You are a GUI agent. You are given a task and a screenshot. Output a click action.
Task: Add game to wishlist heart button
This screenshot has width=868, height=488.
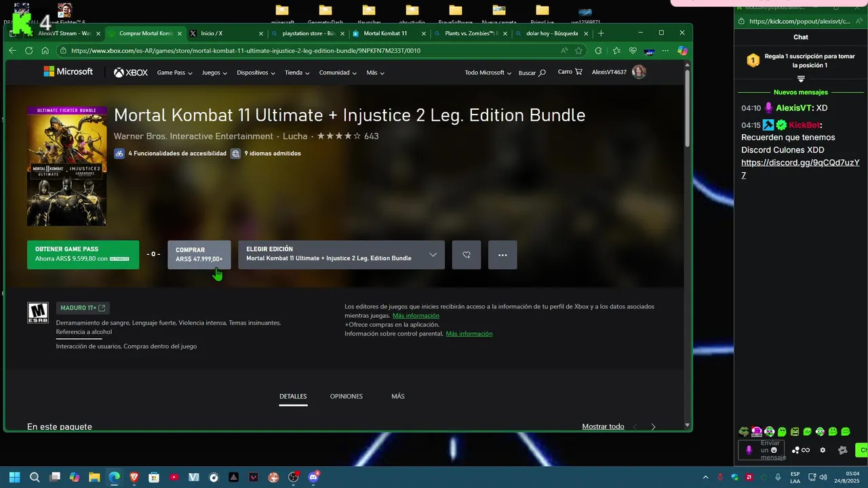click(467, 255)
